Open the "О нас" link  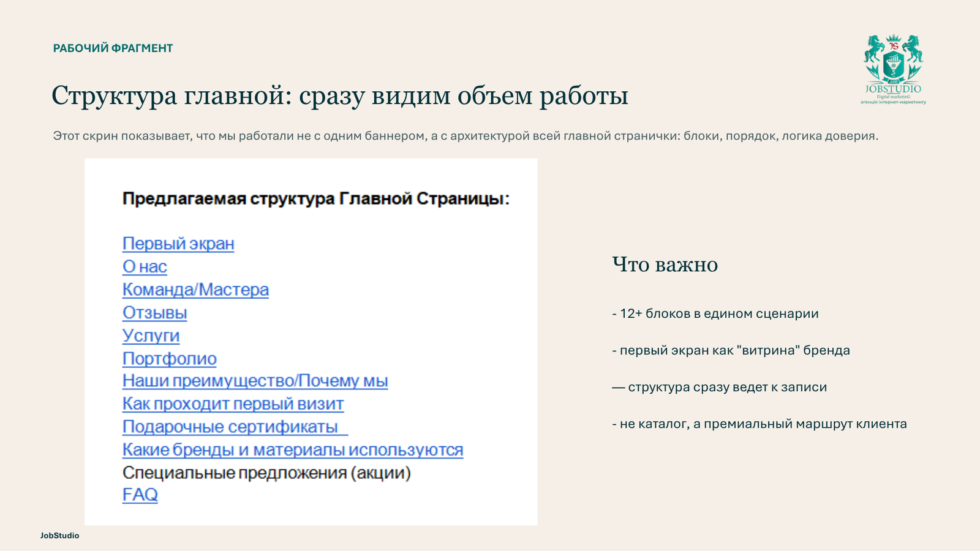(x=145, y=267)
